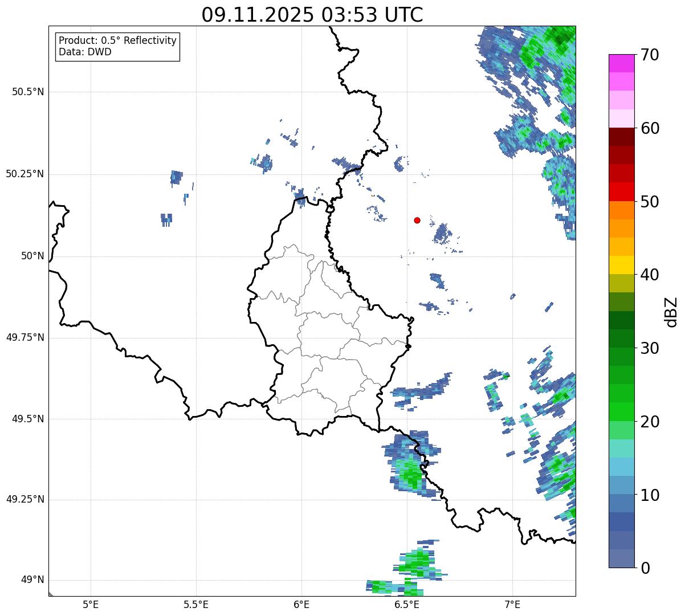Click the 7°E longitude tick label
The width and height of the screenshot is (685, 616).
[512, 605]
